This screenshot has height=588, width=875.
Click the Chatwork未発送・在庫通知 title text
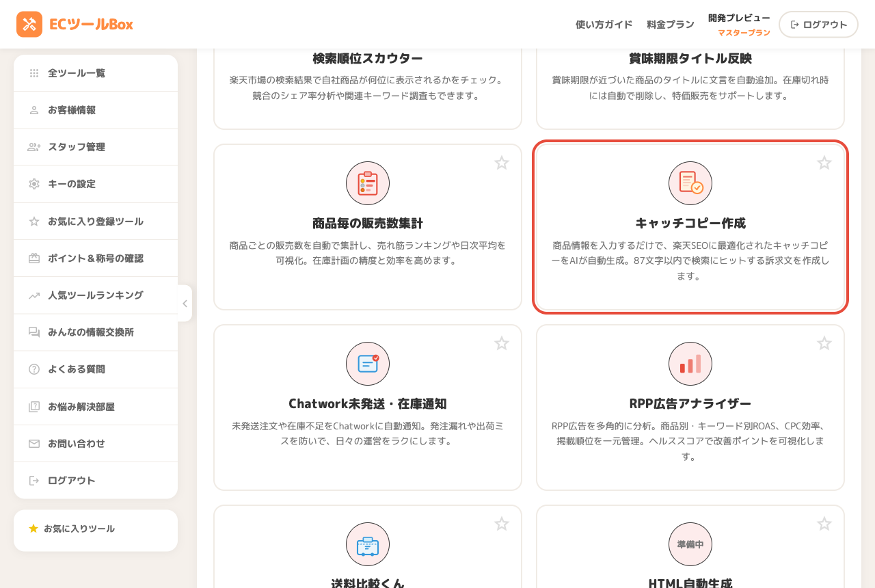pos(368,403)
